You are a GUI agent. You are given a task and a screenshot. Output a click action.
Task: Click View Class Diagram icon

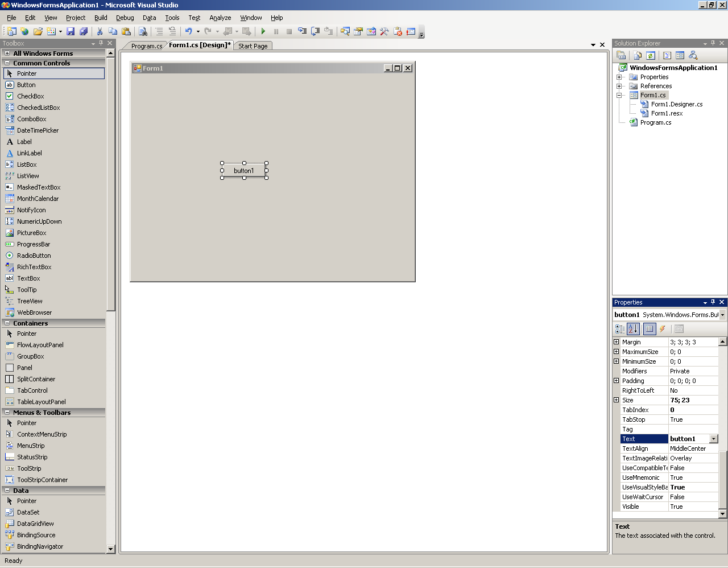693,55
